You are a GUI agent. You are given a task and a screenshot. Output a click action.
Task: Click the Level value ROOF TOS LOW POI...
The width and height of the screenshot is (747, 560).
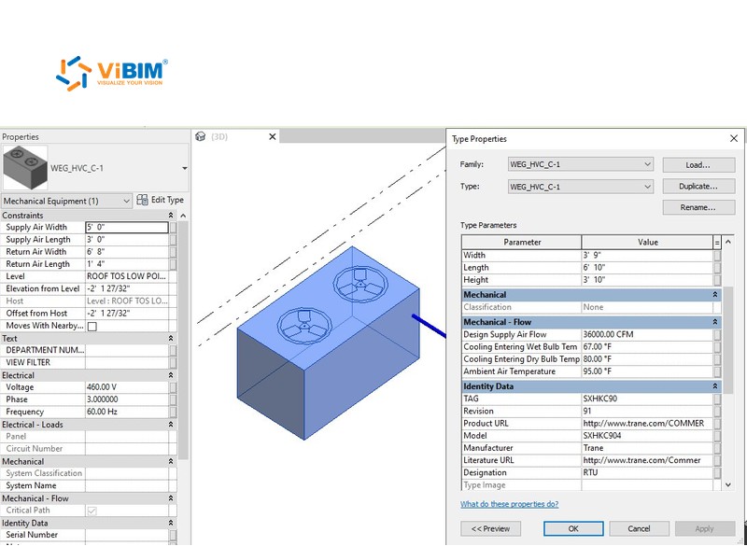click(127, 276)
